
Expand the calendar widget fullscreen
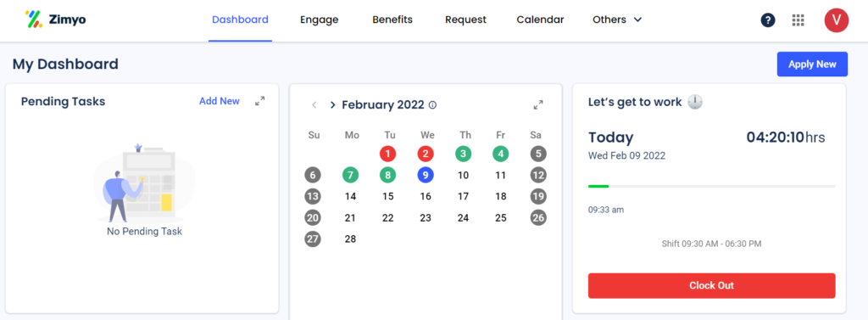click(x=537, y=104)
